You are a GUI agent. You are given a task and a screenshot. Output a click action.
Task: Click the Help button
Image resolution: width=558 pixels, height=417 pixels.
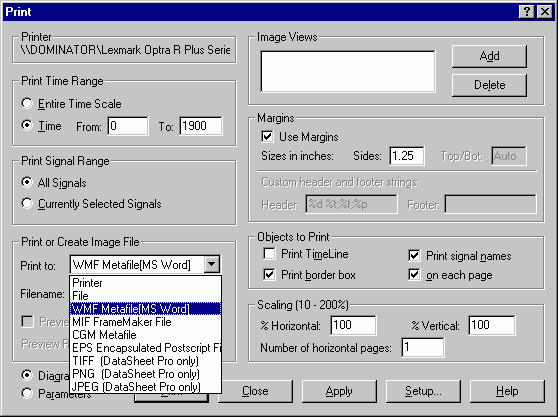click(507, 391)
